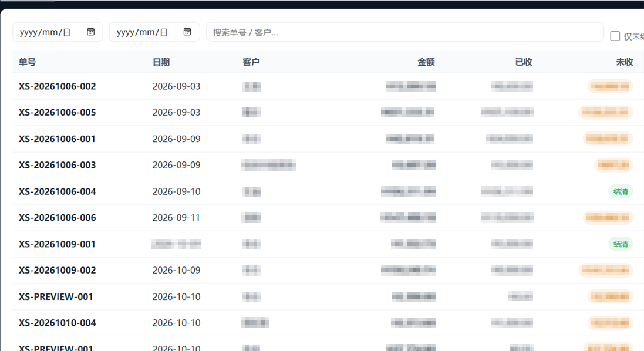Click the 结清 badge for XS-20261006-004

coord(620,191)
